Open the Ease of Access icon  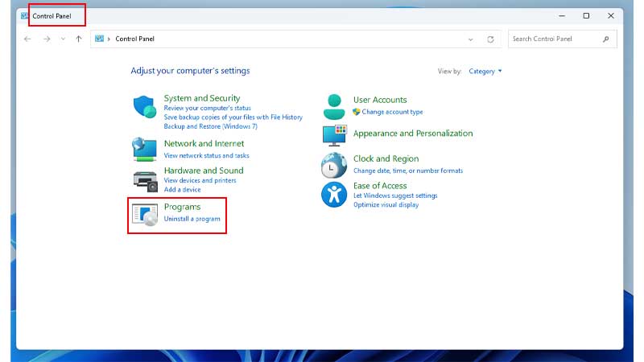334,195
